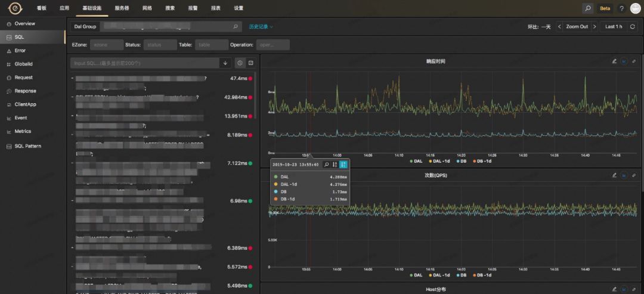Toggle the DAL legend series in 响应时间 chart
The width and height of the screenshot is (644, 294).
(x=416, y=161)
